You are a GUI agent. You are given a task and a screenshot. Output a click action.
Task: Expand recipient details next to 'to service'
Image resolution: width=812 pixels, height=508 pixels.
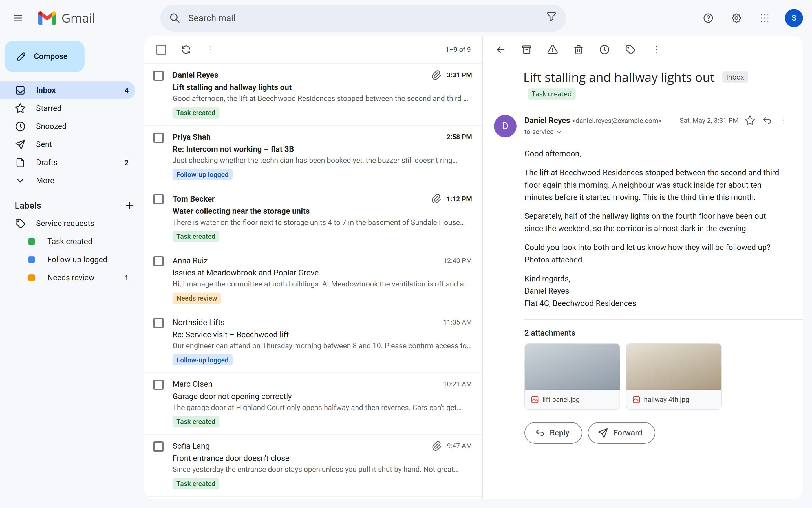(x=559, y=132)
